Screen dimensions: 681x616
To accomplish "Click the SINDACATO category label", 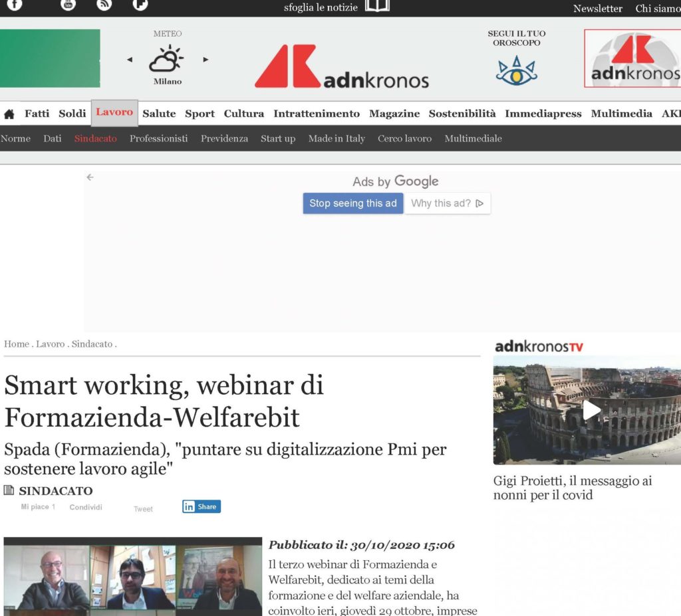I will click(x=56, y=491).
